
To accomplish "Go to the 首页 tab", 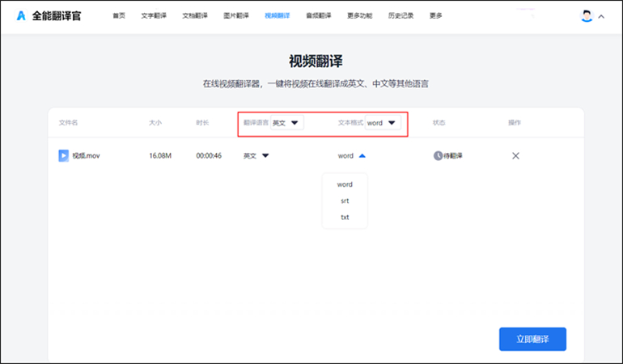I will 119,16.
